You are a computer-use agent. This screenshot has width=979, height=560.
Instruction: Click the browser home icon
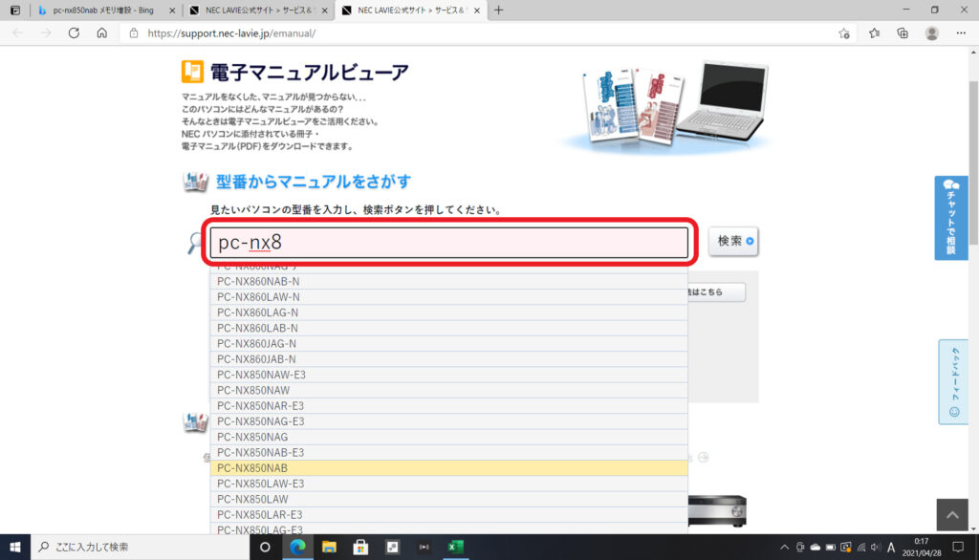(101, 32)
